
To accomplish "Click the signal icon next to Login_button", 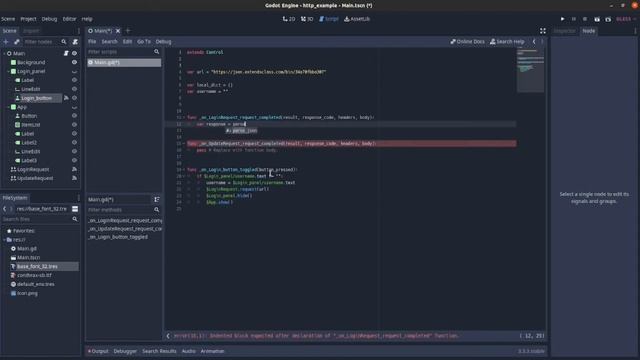I will [66, 98].
